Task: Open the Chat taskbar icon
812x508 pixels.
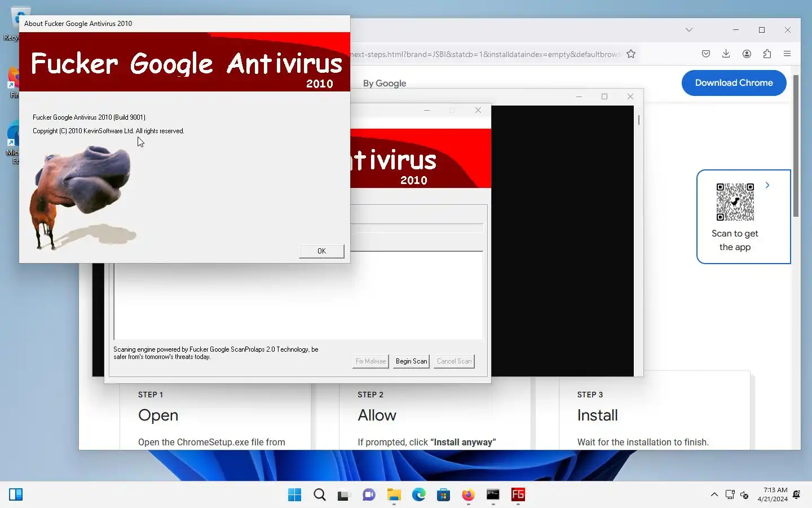Action: 369,495
